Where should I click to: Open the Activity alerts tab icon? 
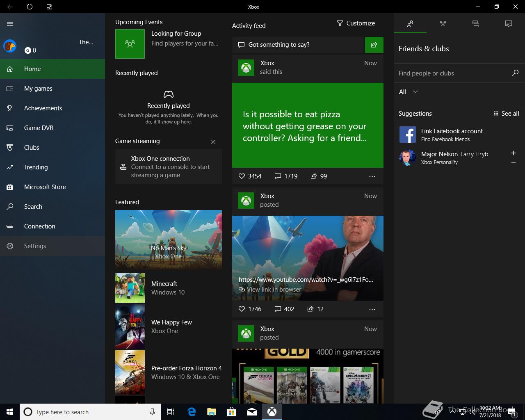click(509, 24)
